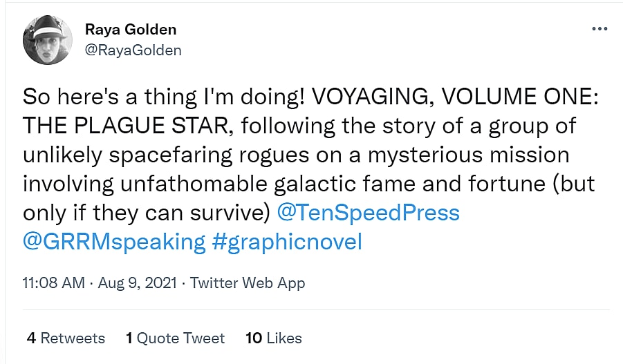The width and height of the screenshot is (623, 364).
Task: Click the phrase "unlikely spacefaring rogues"
Action: pos(176,155)
